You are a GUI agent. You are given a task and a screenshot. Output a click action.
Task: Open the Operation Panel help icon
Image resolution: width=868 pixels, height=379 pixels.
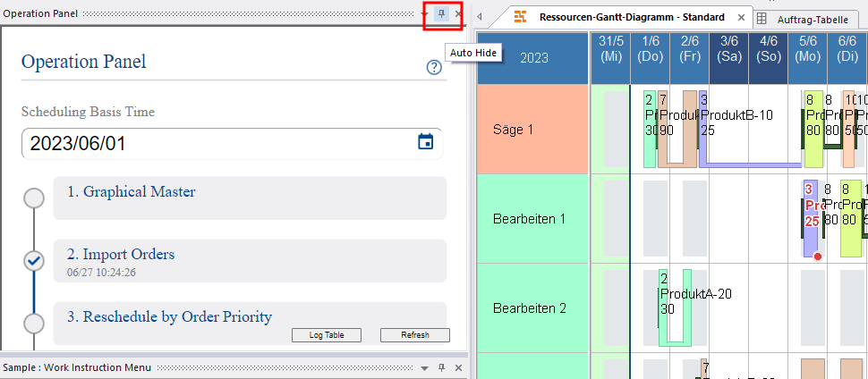(435, 67)
